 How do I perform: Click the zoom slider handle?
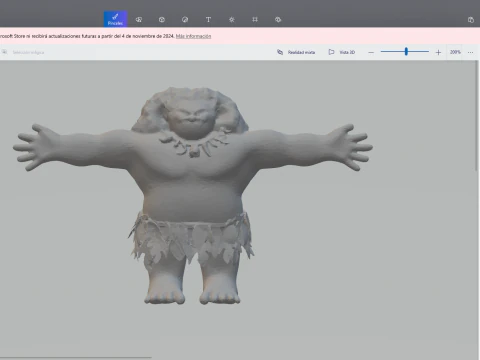pos(406,51)
